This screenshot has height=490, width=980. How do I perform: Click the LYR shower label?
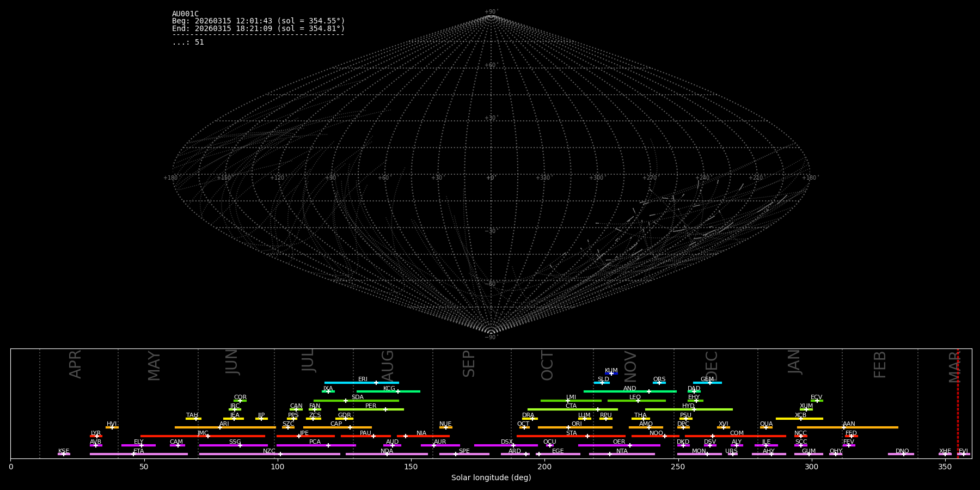(x=96, y=433)
